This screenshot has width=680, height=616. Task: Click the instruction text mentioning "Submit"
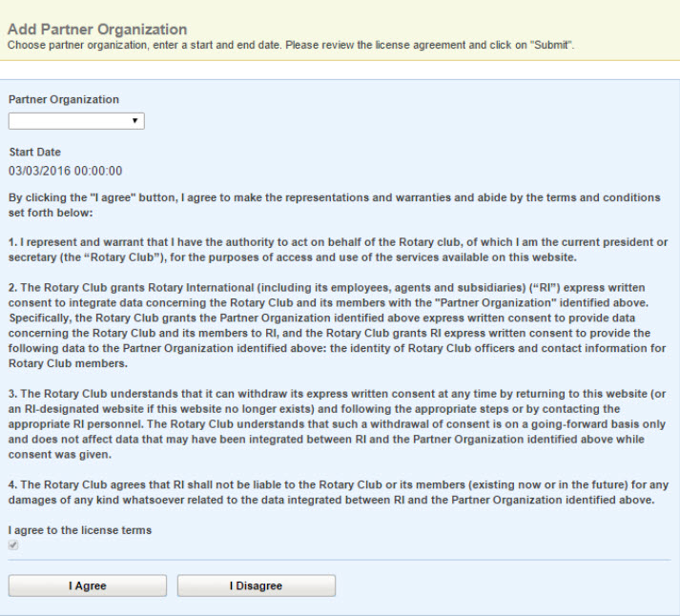pyautogui.click(x=291, y=45)
